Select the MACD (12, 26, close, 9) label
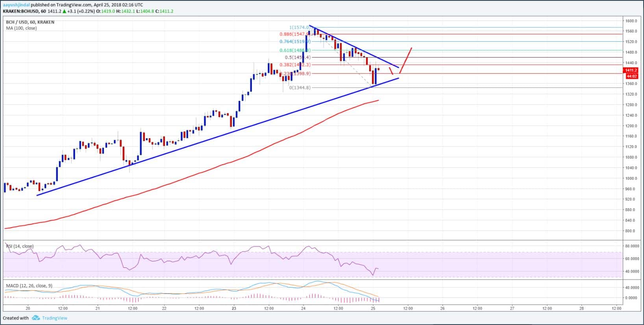 pyautogui.click(x=29, y=286)
